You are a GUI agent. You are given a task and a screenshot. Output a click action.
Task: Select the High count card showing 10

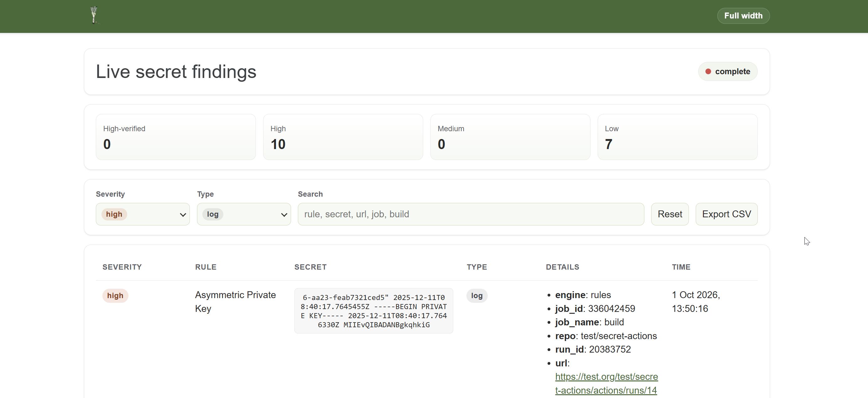coord(343,137)
